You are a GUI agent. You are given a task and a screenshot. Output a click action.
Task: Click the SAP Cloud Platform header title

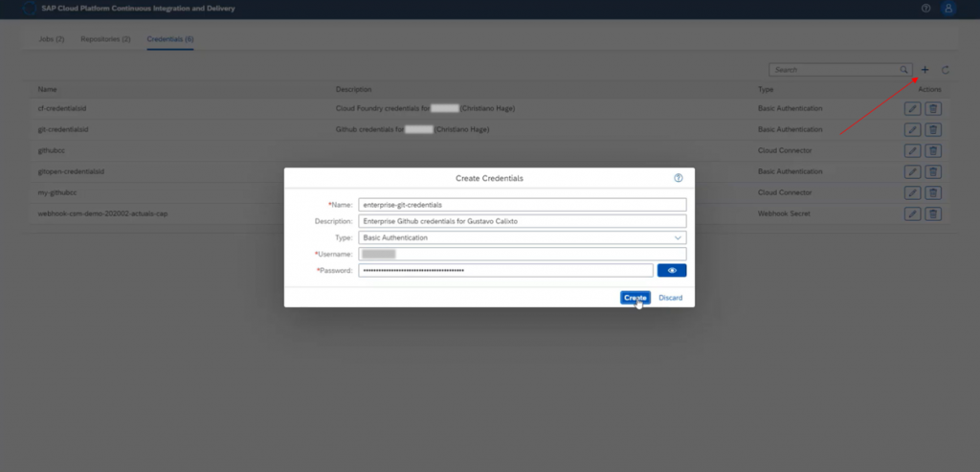138,9
